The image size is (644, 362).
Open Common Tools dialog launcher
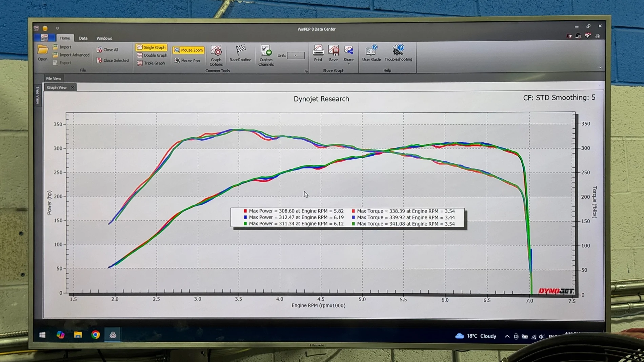[306, 71]
